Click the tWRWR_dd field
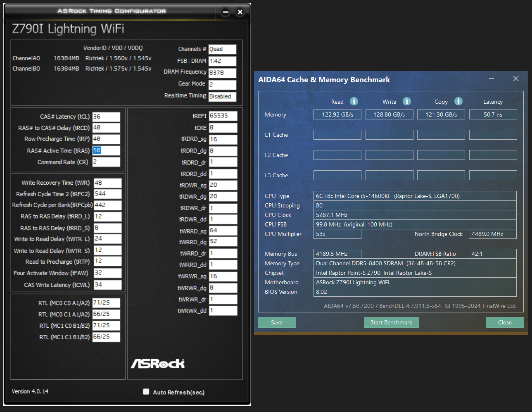 223,310
